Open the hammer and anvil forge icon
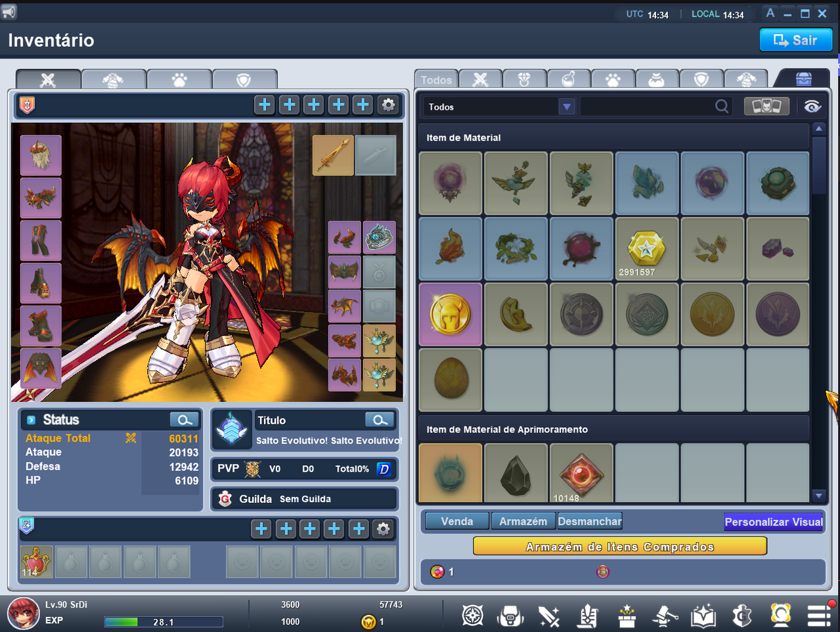Viewport: 840px width, 632px height. [665, 616]
